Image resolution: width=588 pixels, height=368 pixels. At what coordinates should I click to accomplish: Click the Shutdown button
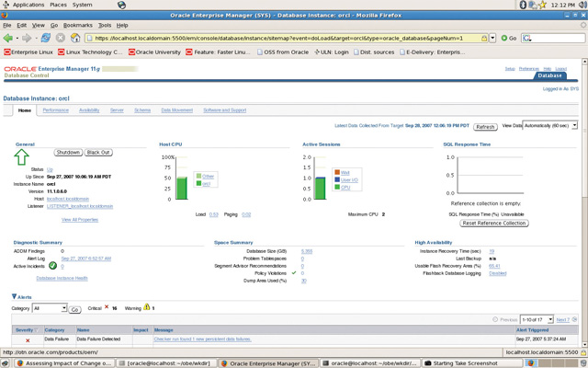pyautogui.click(x=68, y=153)
